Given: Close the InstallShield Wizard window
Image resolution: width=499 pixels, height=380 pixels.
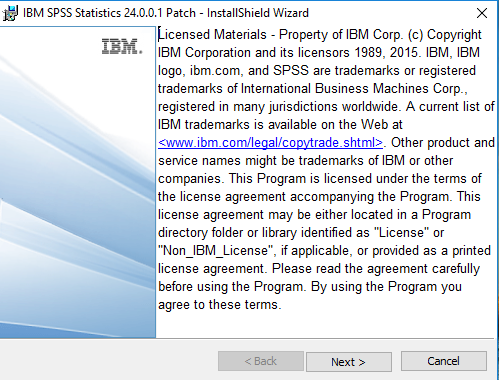Looking at the screenshot, I should [482, 13].
